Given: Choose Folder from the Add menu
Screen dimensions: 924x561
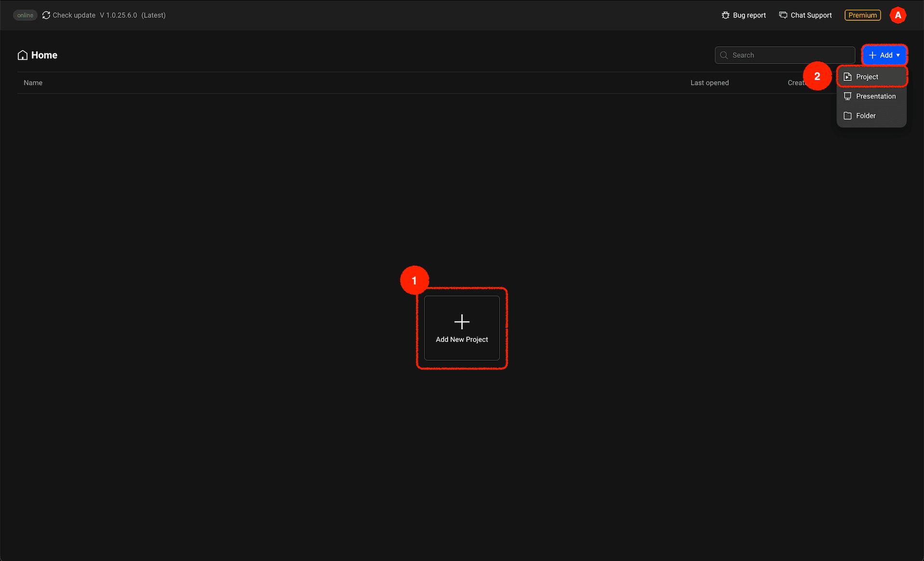Looking at the screenshot, I should coord(866,116).
